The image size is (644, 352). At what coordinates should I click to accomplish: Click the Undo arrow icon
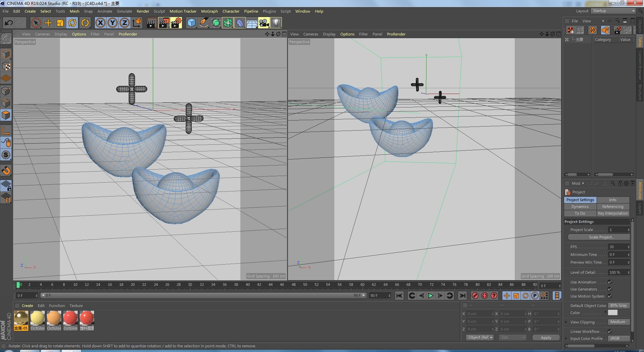coord(9,23)
